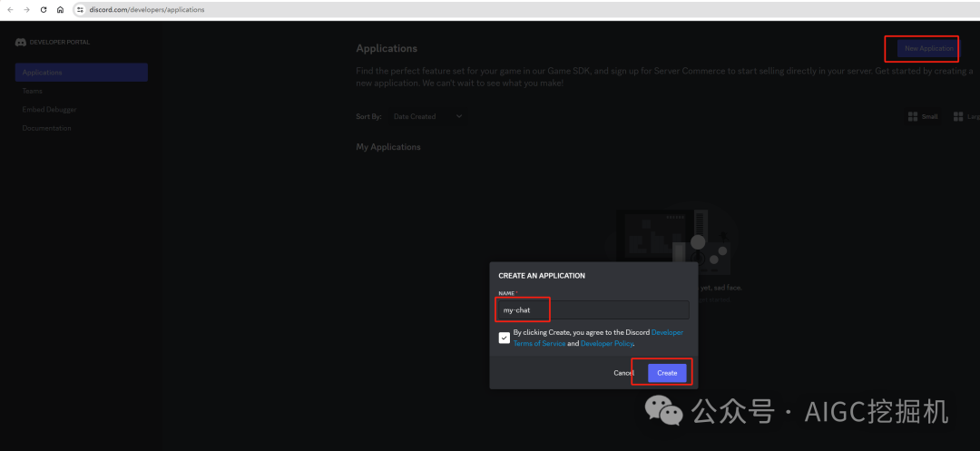Click the Applications page heading
This screenshot has width=980, height=451.
(387, 49)
